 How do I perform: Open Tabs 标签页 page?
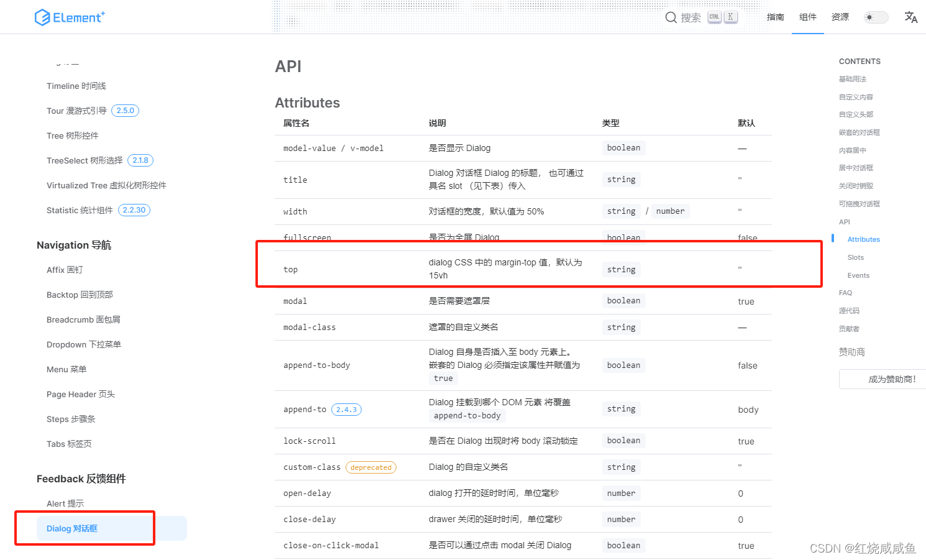[69, 444]
